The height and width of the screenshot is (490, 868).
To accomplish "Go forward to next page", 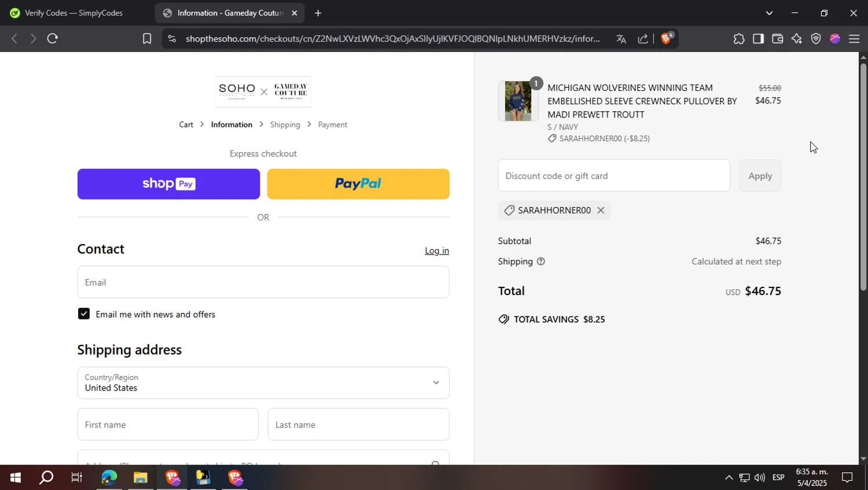I will (33, 39).
